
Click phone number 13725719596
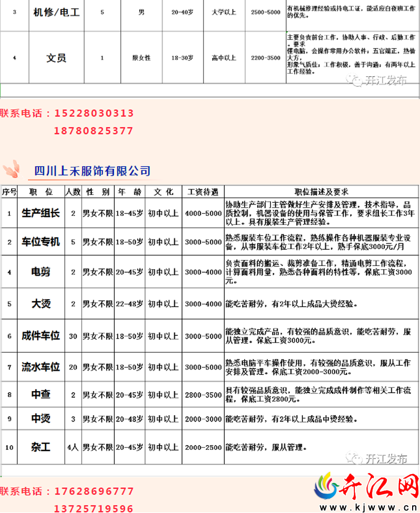(93, 508)
